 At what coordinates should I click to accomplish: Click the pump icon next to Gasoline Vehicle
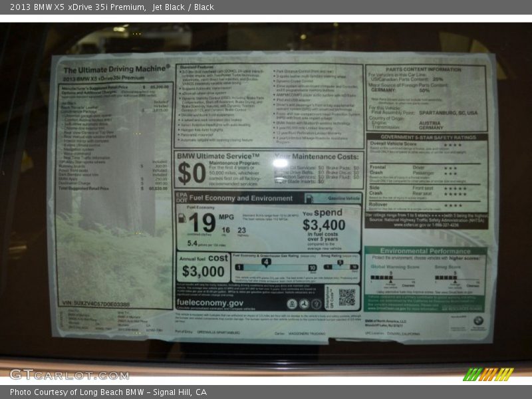(x=309, y=198)
